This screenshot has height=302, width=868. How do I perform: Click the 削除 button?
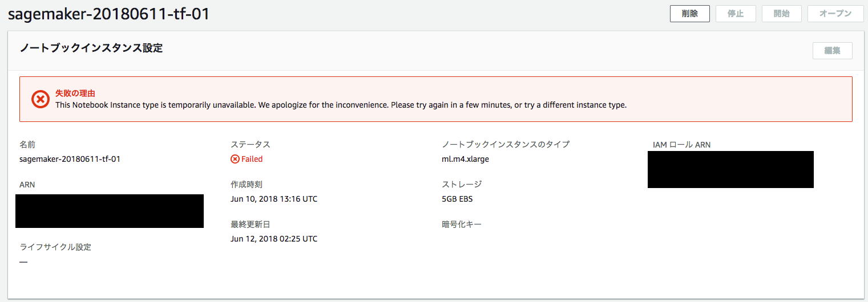tap(689, 14)
